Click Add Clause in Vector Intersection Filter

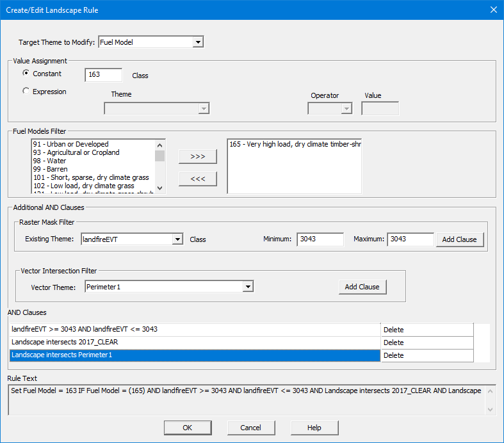coord(362,287)
